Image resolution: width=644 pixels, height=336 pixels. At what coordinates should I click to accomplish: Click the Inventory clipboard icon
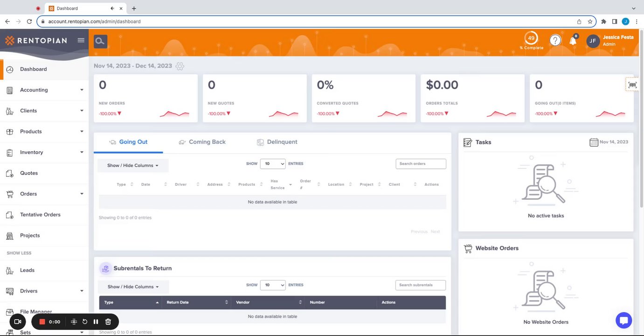click(9, 153)
